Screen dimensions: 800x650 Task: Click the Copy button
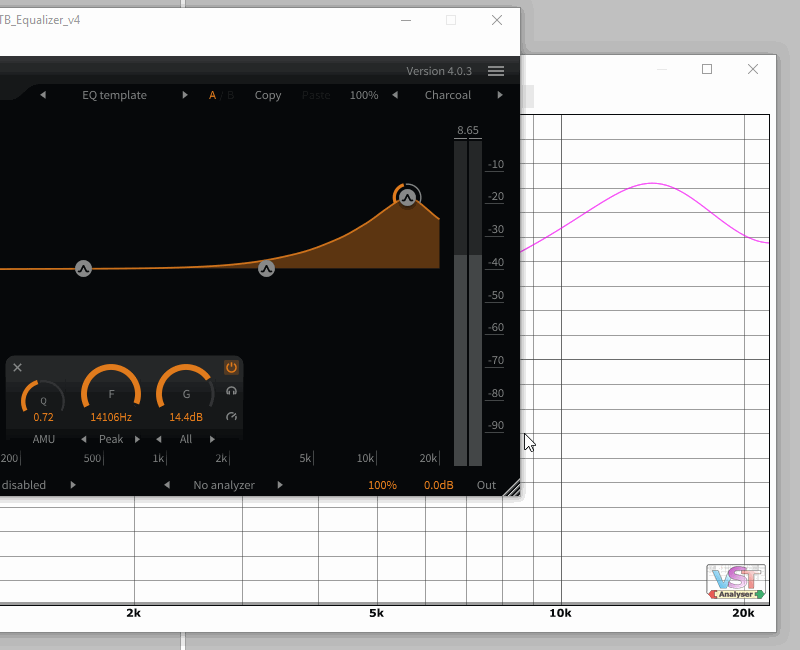coord(268,95)
